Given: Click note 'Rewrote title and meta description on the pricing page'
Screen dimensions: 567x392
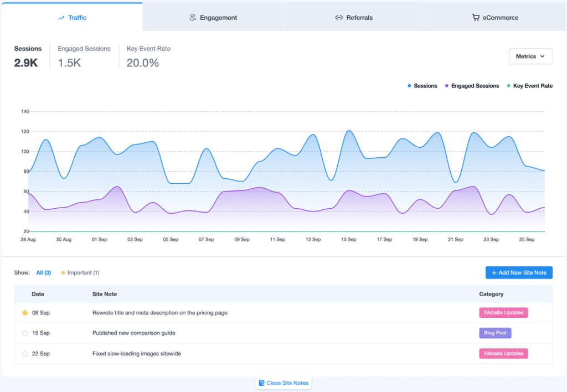Looking at the screenshot, I should [160, 313].
